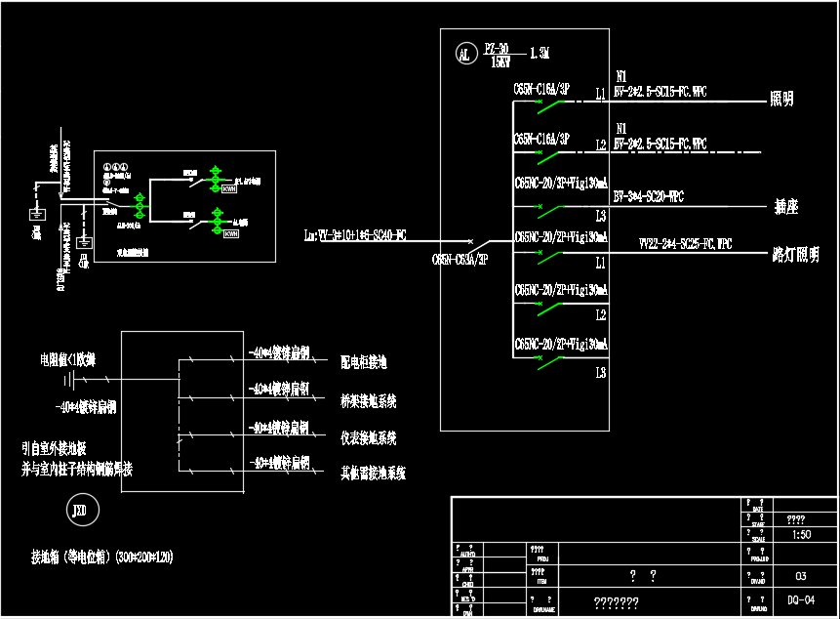Click the 电阻值<1欧姆 resistance note
Image resolution: width=840 pixels, height=619 pixels.
68,359
